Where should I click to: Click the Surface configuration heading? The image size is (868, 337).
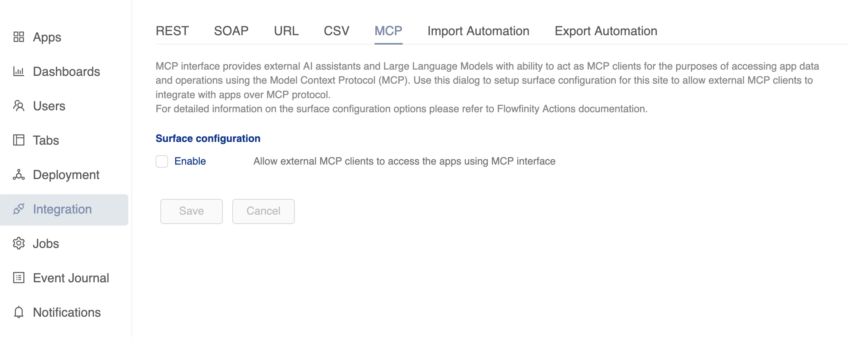point(208,138)
